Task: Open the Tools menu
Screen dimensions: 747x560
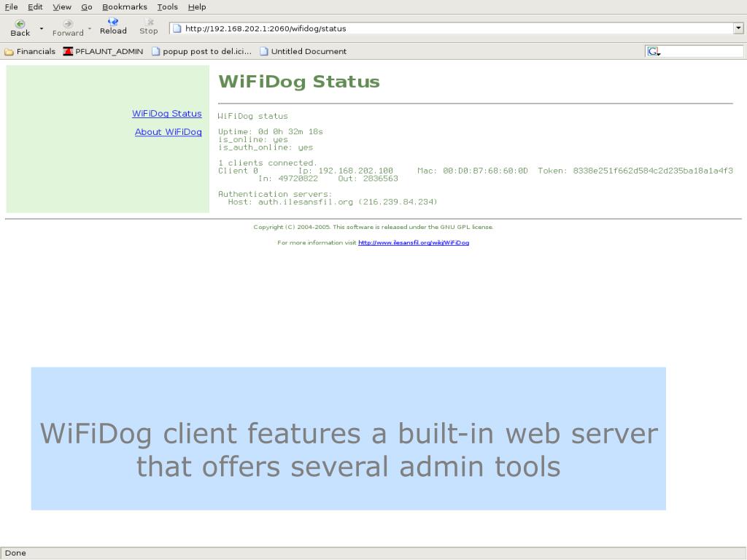Action: coord(168,7)
